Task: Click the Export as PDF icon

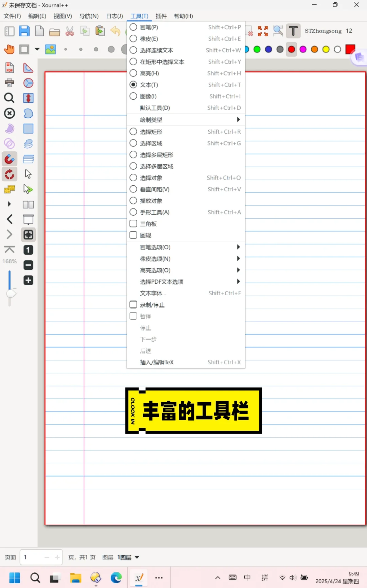Action: (10, 68)
